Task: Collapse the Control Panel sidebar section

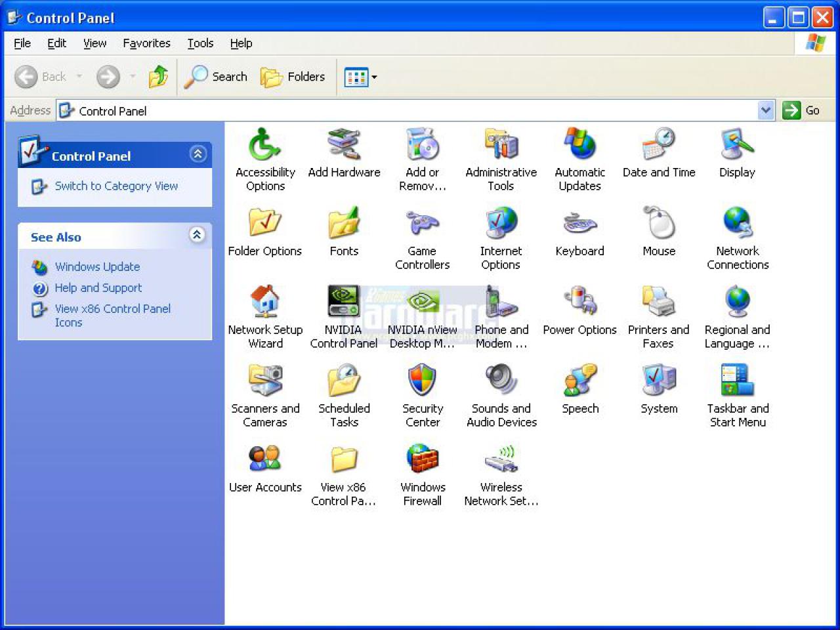Action: [x=198, y=154]
